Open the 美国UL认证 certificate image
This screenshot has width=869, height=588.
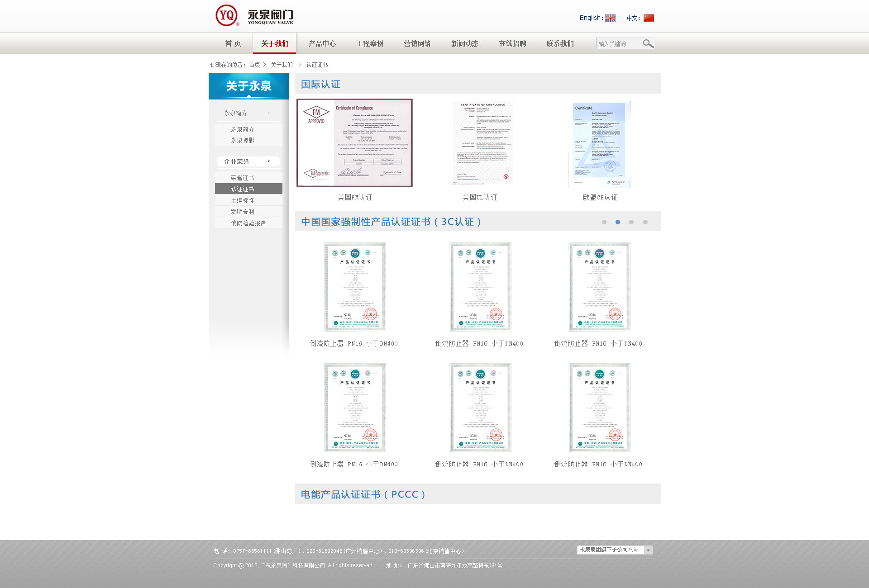coord(482,143)
